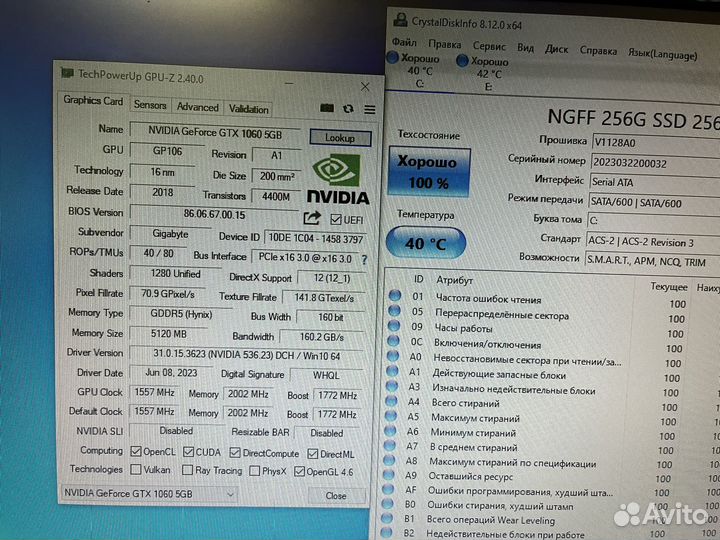Open the Сервис menu
Screen dimensions: 720x540
[489, 46]
